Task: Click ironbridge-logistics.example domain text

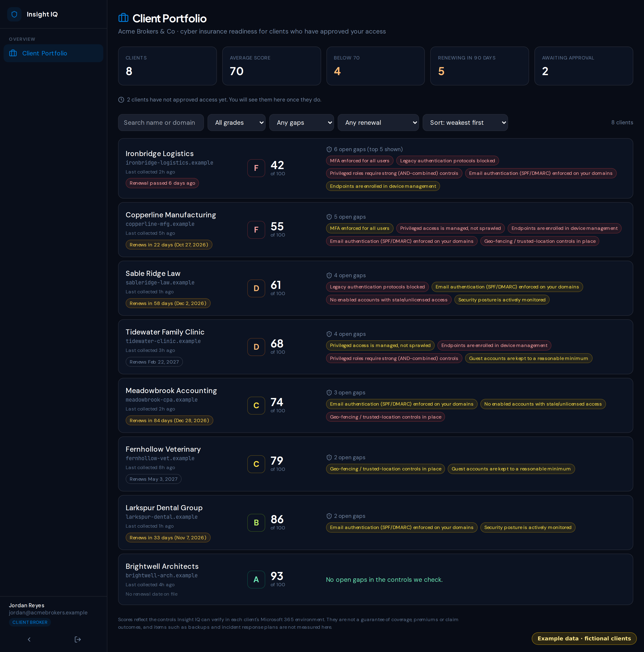Action: (169, 163)
